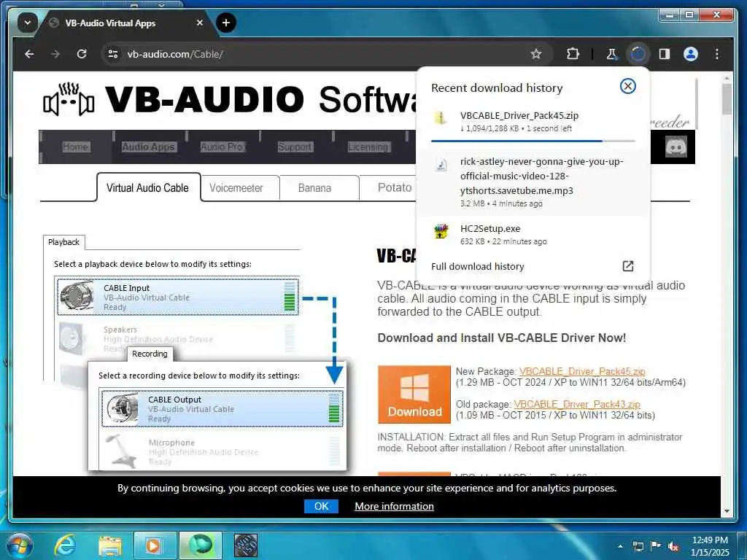Click the HC2Setup.exe archive icon

[441, 231]
